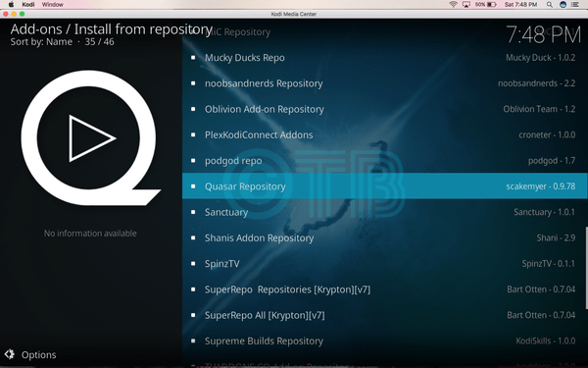Click the AirPlay display icon
The image size is (588, 368).
pyautogui.click(x=466, y=5)
